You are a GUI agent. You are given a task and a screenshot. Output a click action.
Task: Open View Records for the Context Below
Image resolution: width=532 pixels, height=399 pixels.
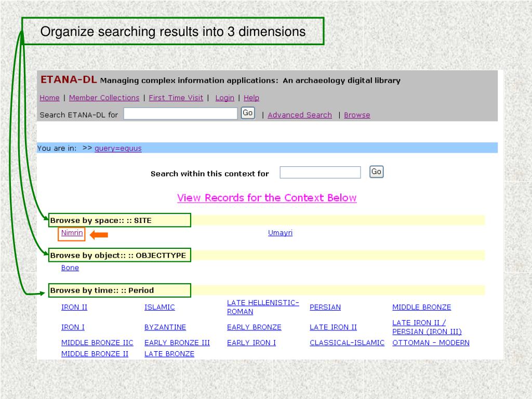click(267, 198)
